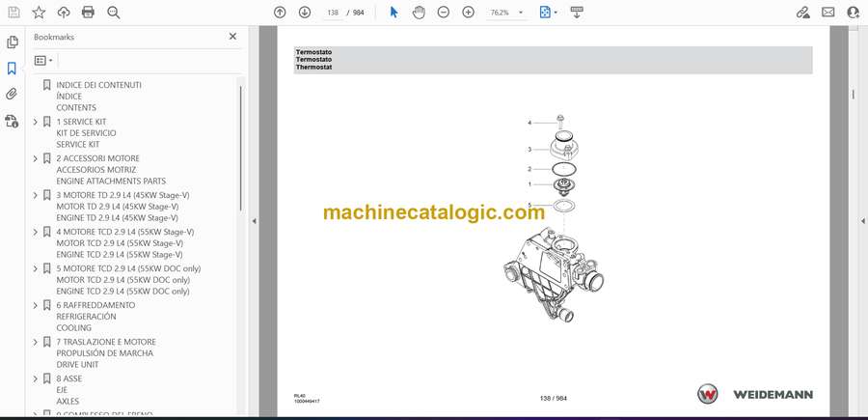Print the document using the printer icon
Screen dimensions: 868x420
(89, 13)
